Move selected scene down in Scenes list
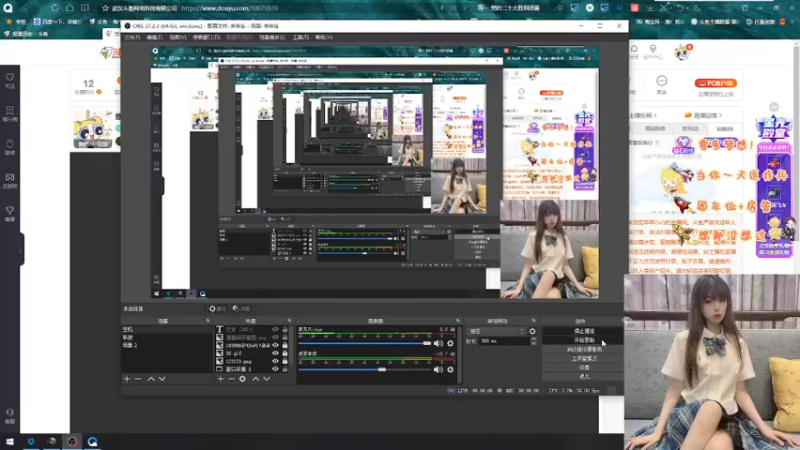Image resolution: width=800 pixels, height=450 pixels. 162,379
